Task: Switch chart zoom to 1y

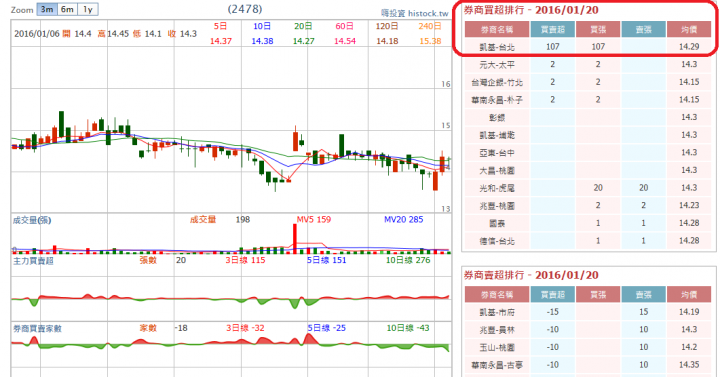Action: click(x=88, y=9)
